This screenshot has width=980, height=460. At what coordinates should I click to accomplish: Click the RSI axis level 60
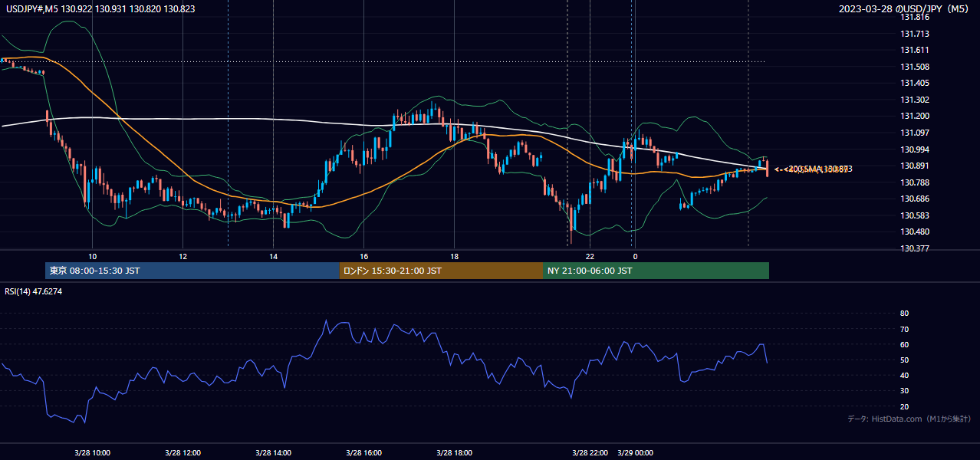click(x=904, y=344)
